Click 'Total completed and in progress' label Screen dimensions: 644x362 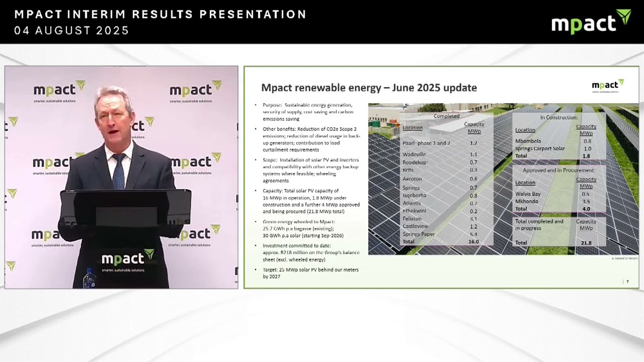[539, 225]
